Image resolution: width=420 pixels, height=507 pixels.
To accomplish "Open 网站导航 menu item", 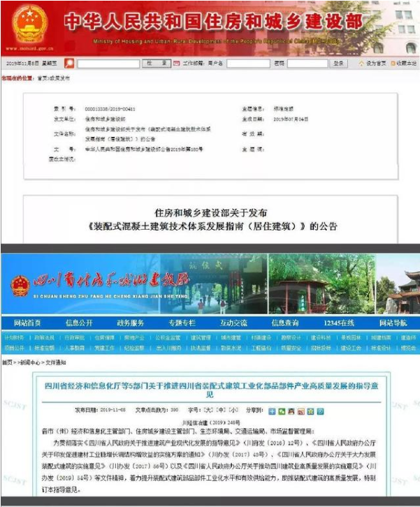I will click(393, 323).
